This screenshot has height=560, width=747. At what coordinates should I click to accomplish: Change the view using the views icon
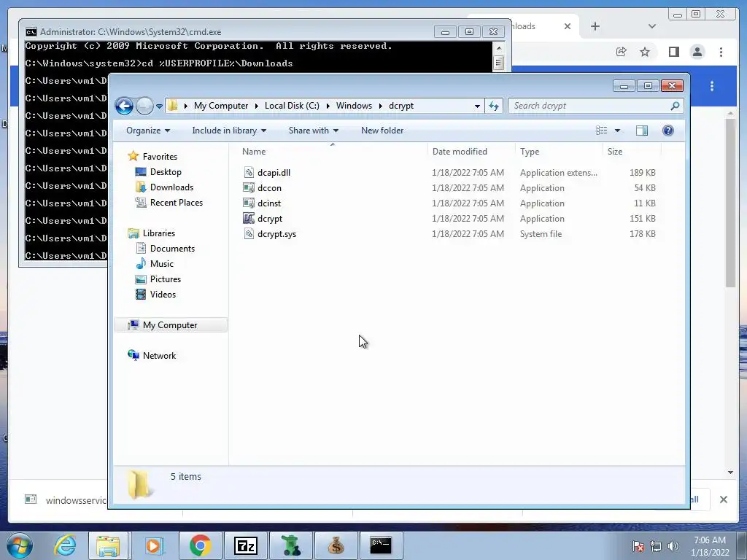[602, 131]
